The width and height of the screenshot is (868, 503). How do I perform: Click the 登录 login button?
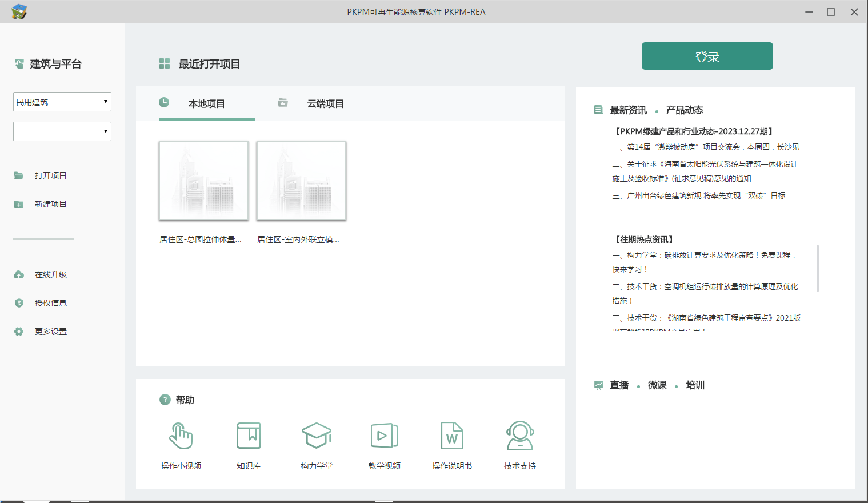(707, 55)
